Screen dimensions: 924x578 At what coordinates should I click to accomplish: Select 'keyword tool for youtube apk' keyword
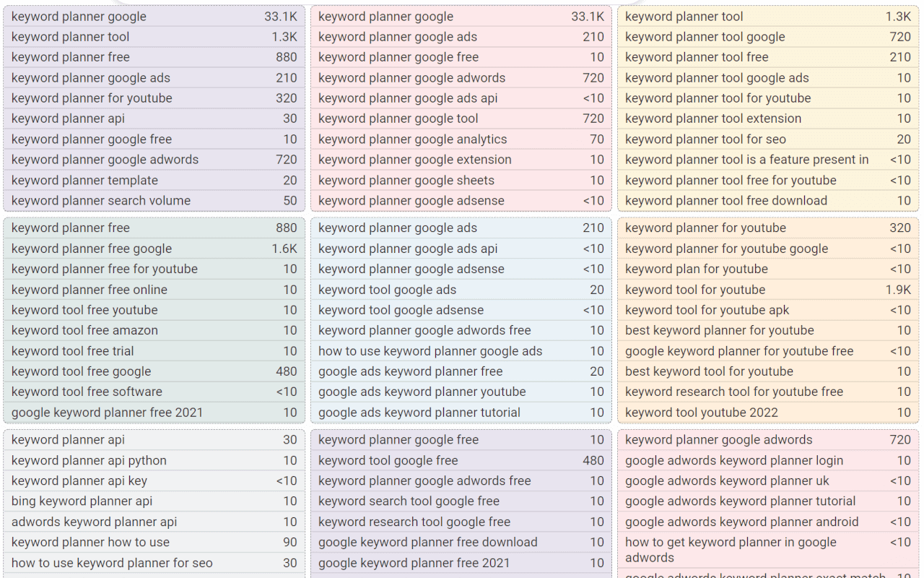pos(707,310)
